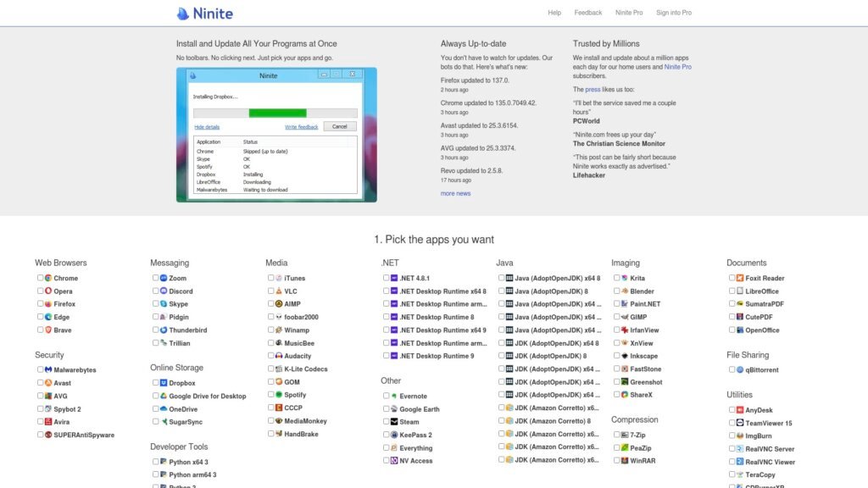
Task: Click the Avast icon in Security
Action: point(48,382)
